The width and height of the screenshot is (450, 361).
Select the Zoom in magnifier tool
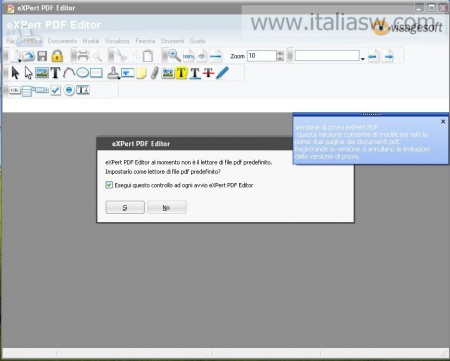174,56
